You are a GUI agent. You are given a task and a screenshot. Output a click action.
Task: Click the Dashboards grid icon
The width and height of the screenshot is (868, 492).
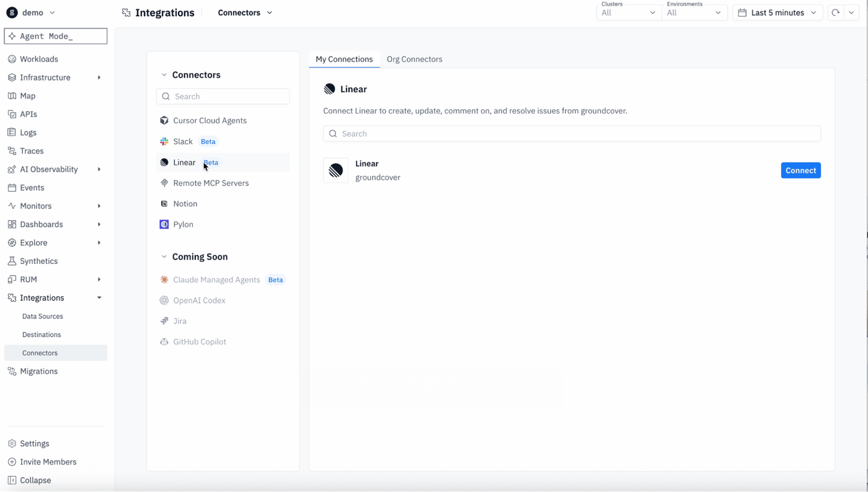pyautogui.click(x=12, y=224)
